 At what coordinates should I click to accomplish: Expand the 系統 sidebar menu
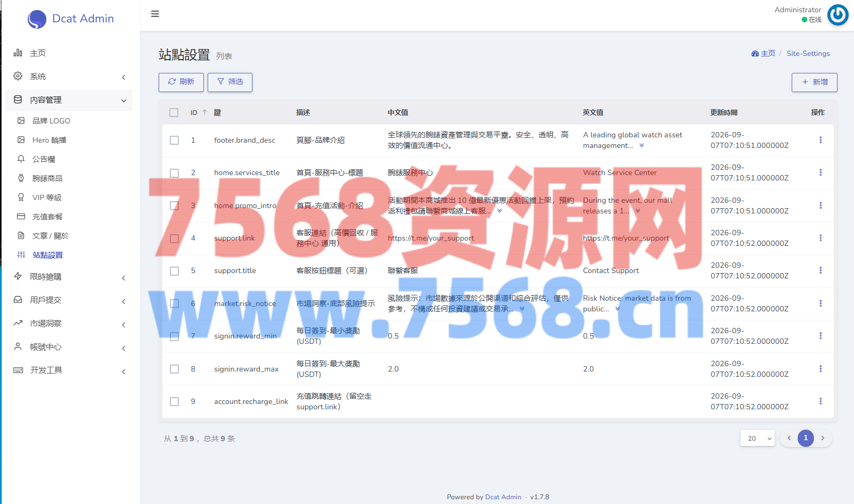pos(69,77)
